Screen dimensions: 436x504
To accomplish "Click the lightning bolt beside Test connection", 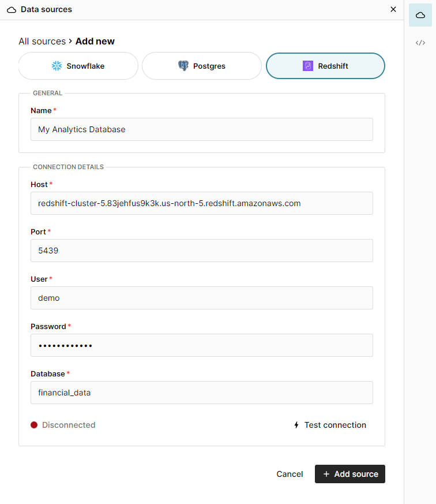I will (296, 425).
